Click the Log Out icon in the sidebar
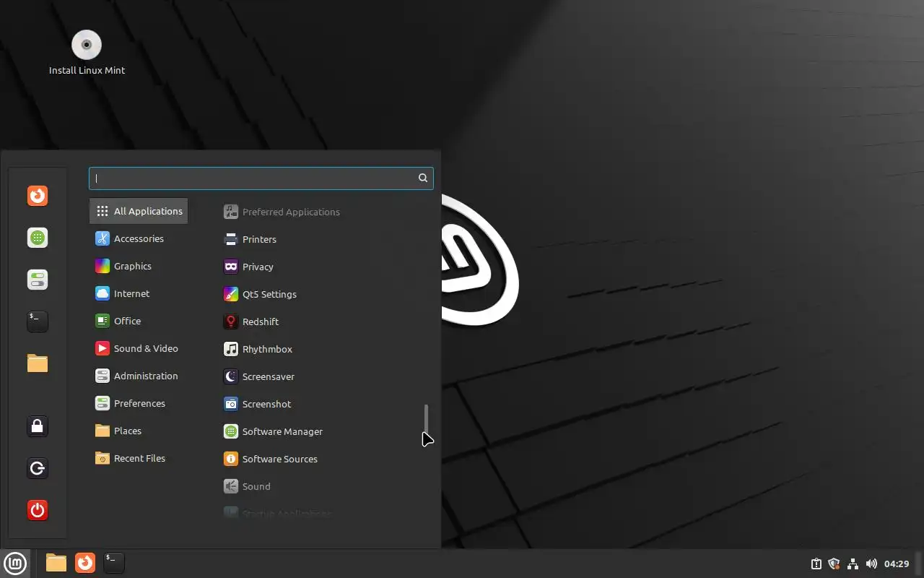The image size is (924, 578). pos(38,468)
